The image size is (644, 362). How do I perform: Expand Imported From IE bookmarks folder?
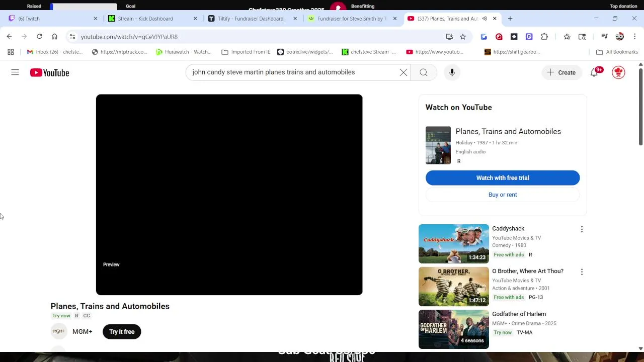pyautogui.click(x=246, y=52)
